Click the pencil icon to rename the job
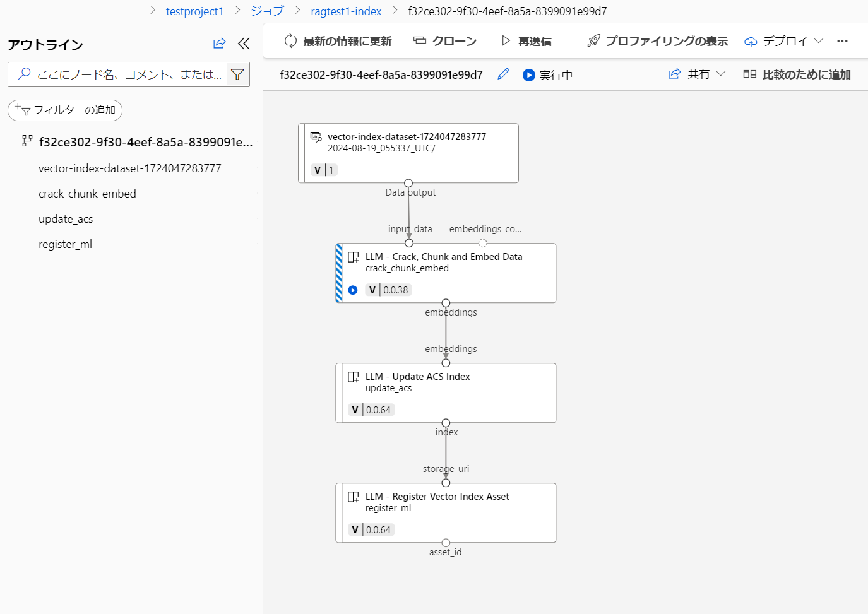The image size is (868, 614). tap(502, 74)
